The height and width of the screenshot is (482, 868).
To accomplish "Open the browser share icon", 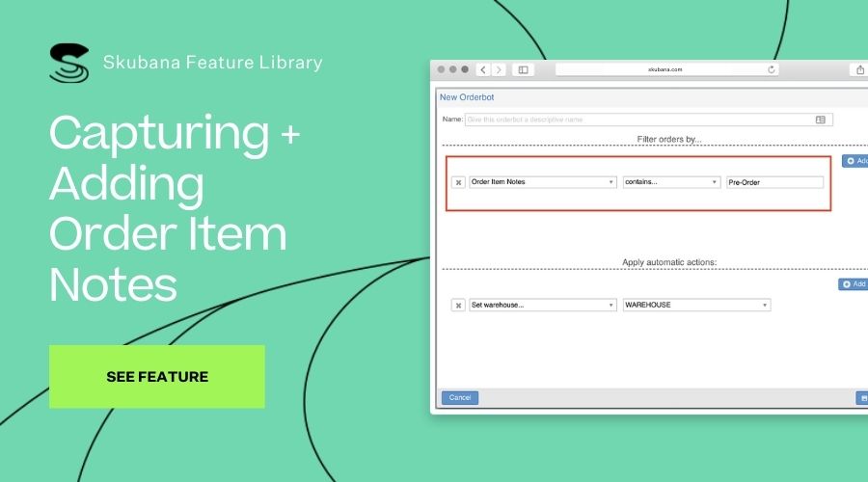I will point(859,69).
